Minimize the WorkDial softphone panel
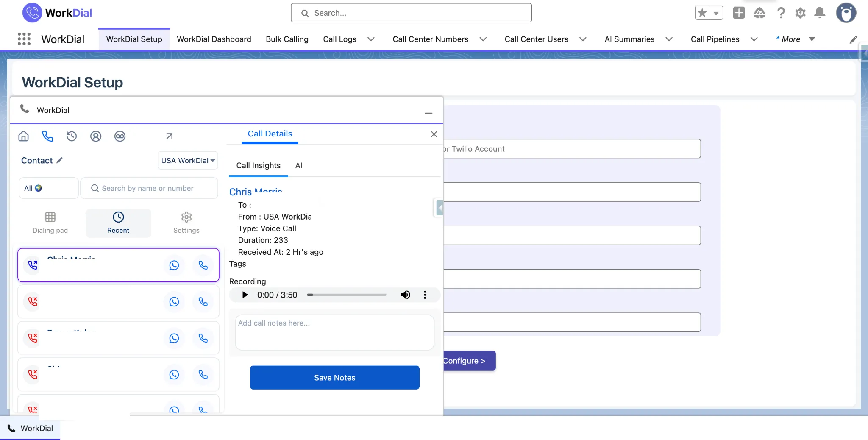 (x=428, y=113)
